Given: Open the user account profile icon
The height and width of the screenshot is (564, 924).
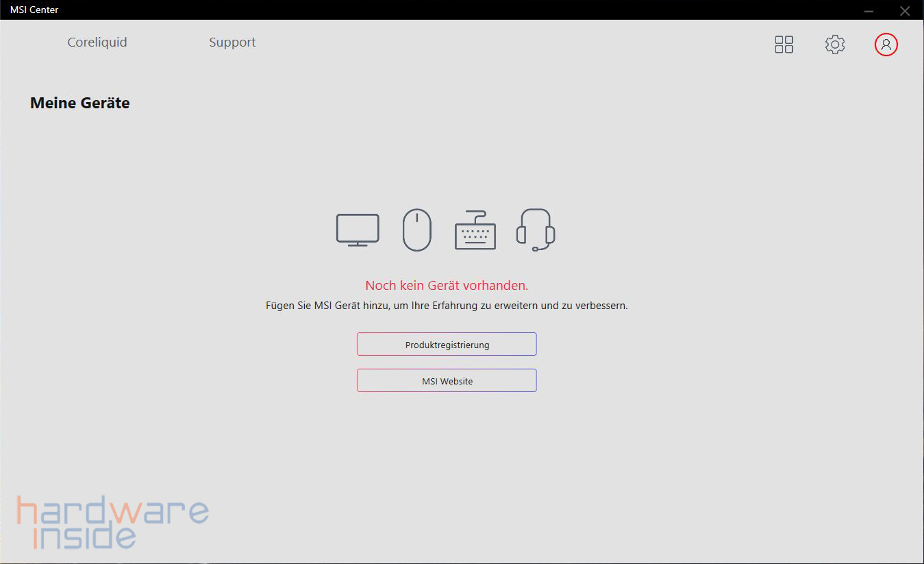Looking at the screenshot, I should click(886, 45).
